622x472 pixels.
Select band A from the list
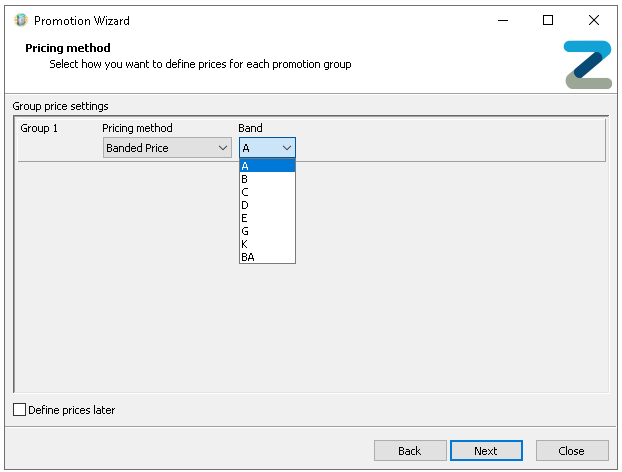266,166
